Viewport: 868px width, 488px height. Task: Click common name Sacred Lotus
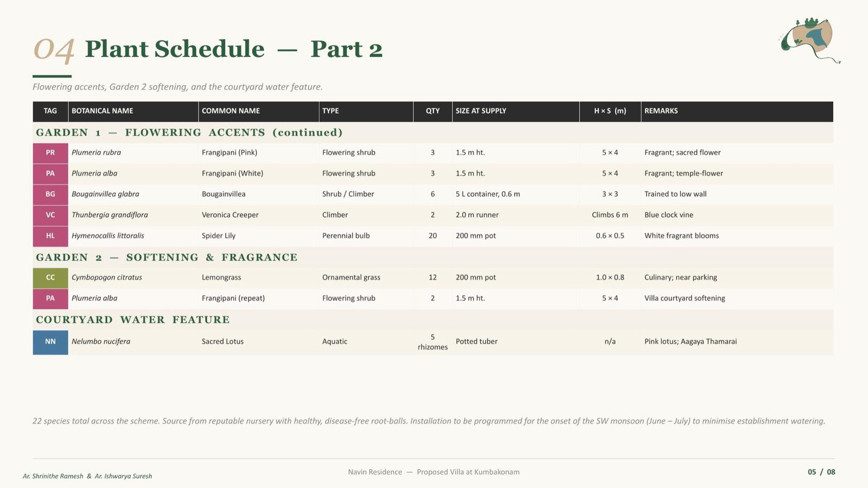click(223, 342)
